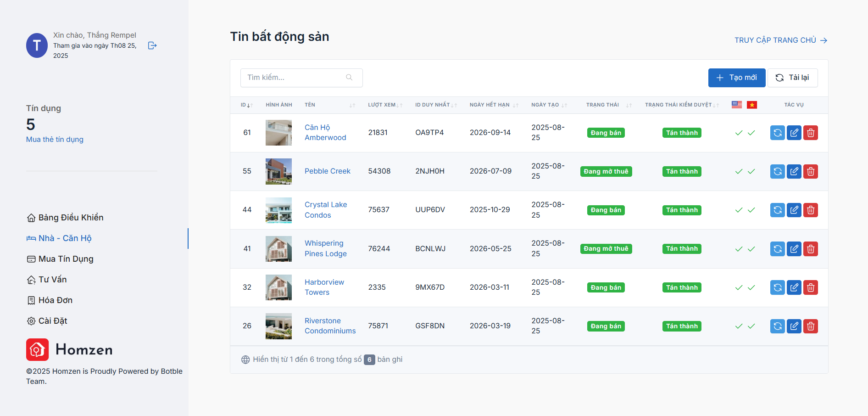Viewport: 868px width, 416px height.
Task: Open Bảng Điều Khiển in the sidebar
Action: (x=71, y=218)
